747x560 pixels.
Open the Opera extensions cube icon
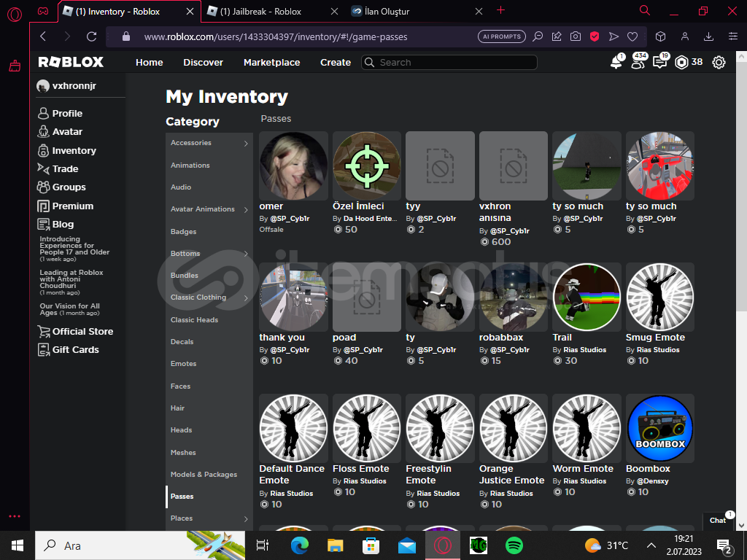660,36
